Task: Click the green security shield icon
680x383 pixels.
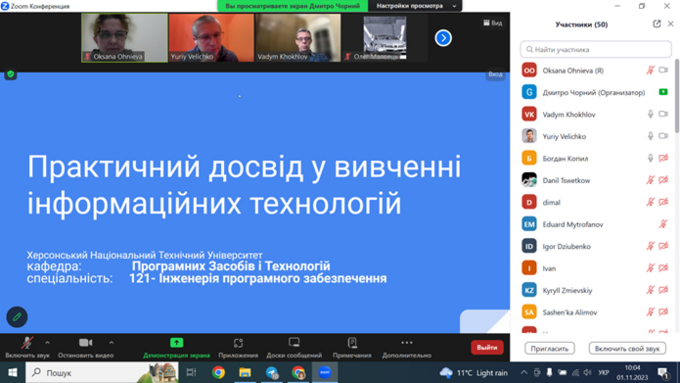Action: [x=10, y=74]
